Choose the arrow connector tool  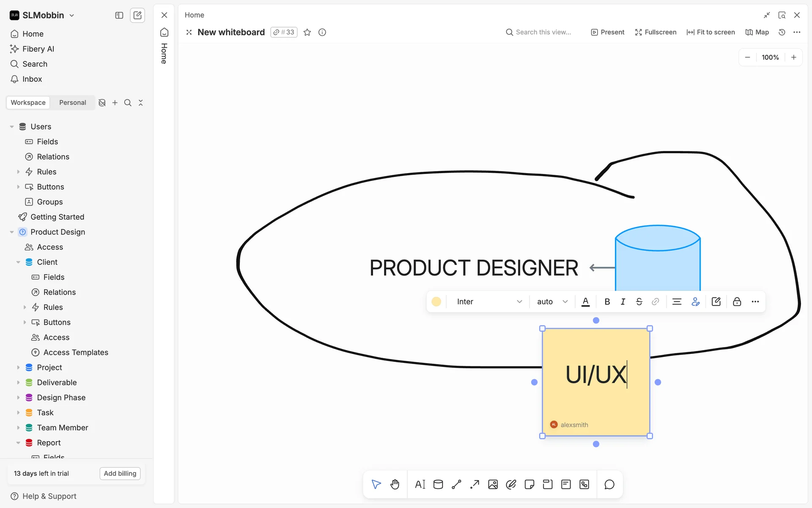(x=475, y=484)
